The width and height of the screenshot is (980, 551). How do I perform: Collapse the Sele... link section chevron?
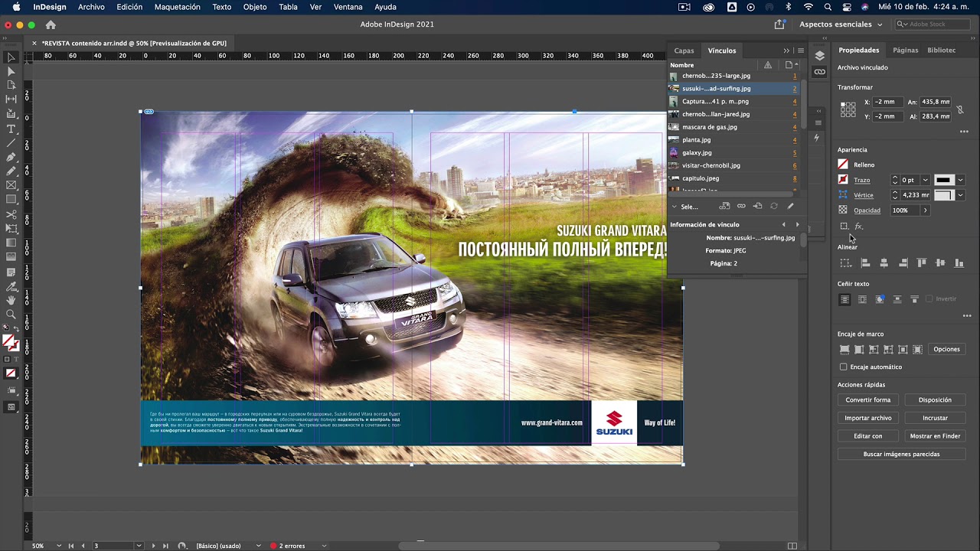675,207
